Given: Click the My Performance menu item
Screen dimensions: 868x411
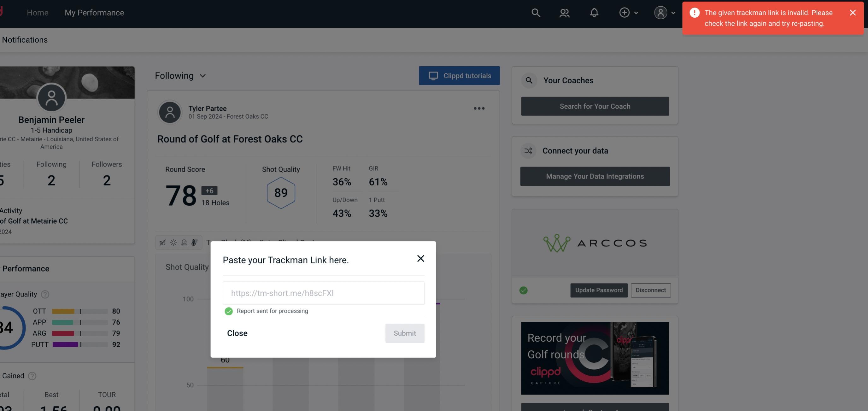Looking at the screenshot, I should coord(94,12).
